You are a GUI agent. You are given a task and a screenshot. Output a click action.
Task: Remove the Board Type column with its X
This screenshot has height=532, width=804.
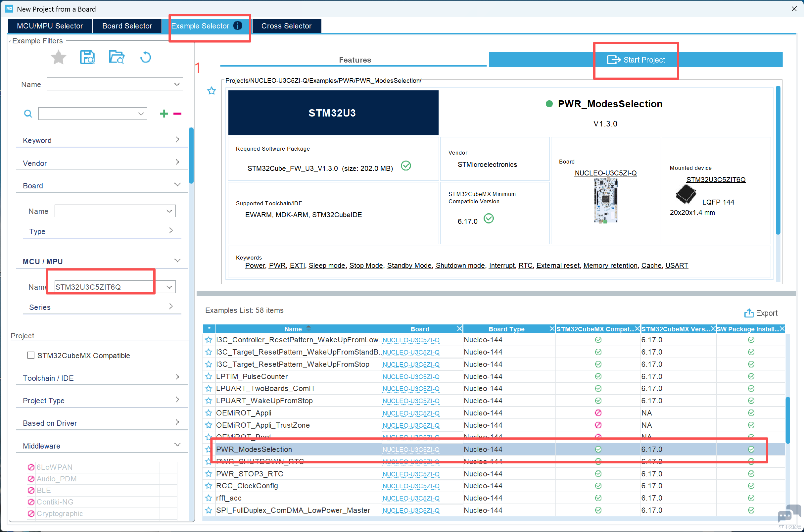pos(552,328)
